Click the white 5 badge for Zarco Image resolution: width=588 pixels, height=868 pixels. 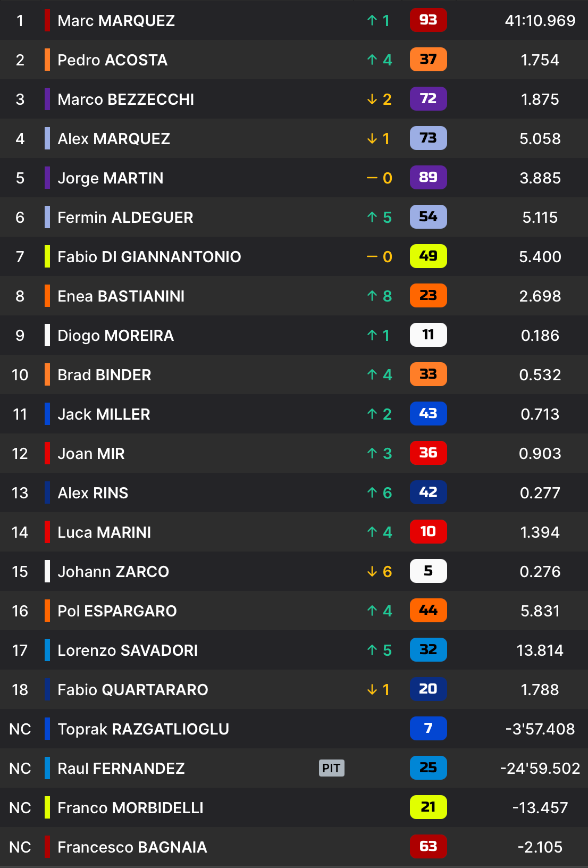coord(428,571)
